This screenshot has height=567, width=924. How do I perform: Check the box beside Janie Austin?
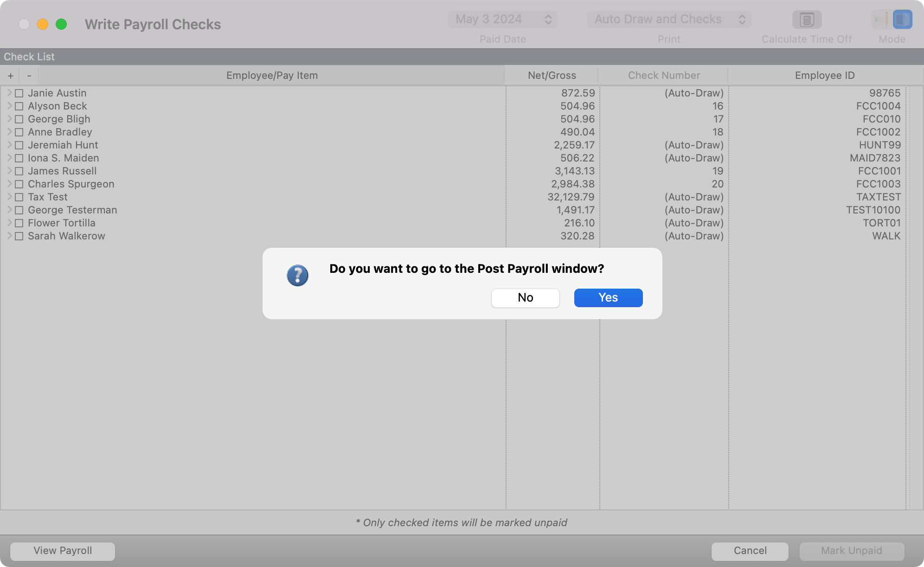click(x=19, y=93)
